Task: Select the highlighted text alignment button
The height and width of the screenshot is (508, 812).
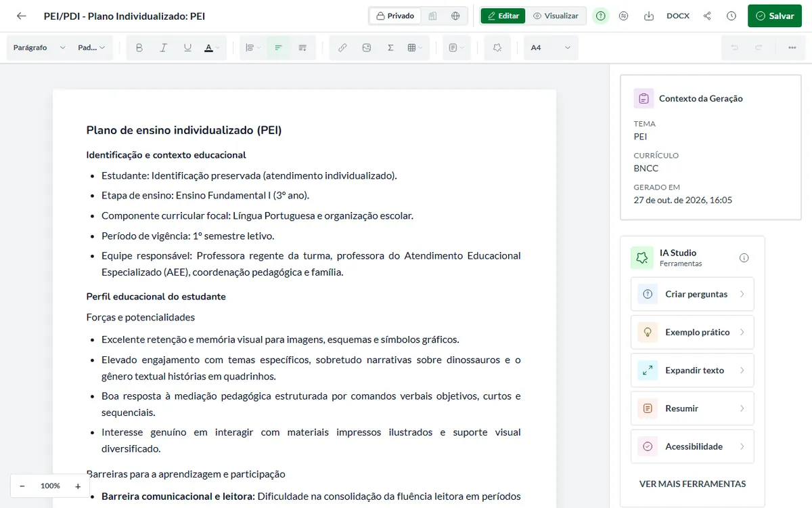Action: point(278,47)
